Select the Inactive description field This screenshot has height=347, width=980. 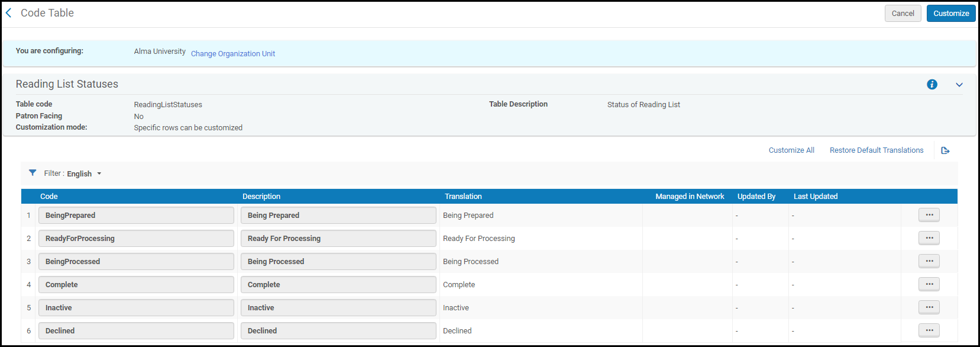coord(338,308)
